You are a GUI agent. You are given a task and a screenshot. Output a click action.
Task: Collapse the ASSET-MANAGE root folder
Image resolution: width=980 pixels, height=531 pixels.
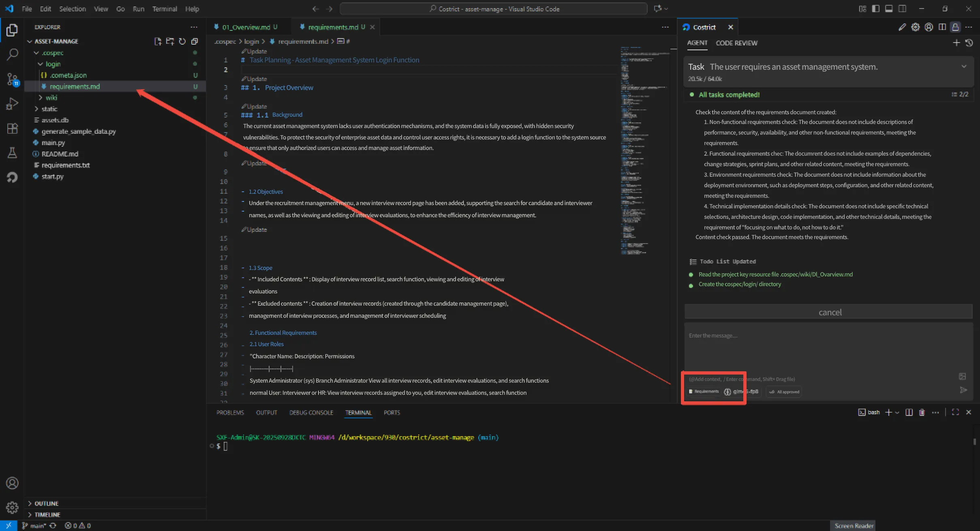[x=30, y=41]
